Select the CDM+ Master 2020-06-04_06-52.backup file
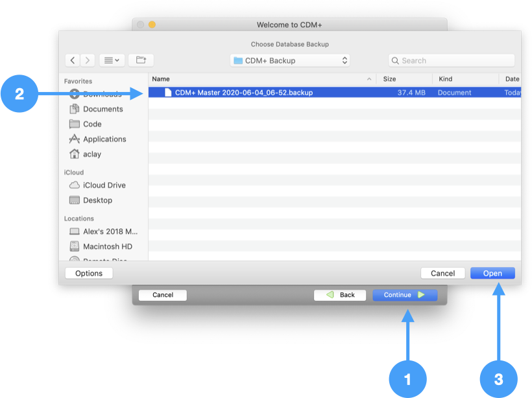532x398 pixels. [335, 93]
